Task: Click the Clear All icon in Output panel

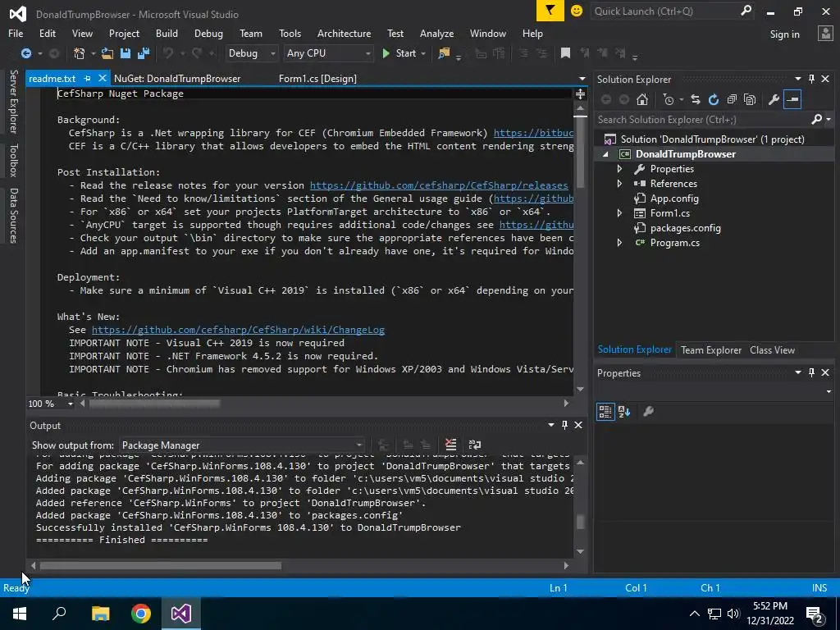Action: (450, 445)
